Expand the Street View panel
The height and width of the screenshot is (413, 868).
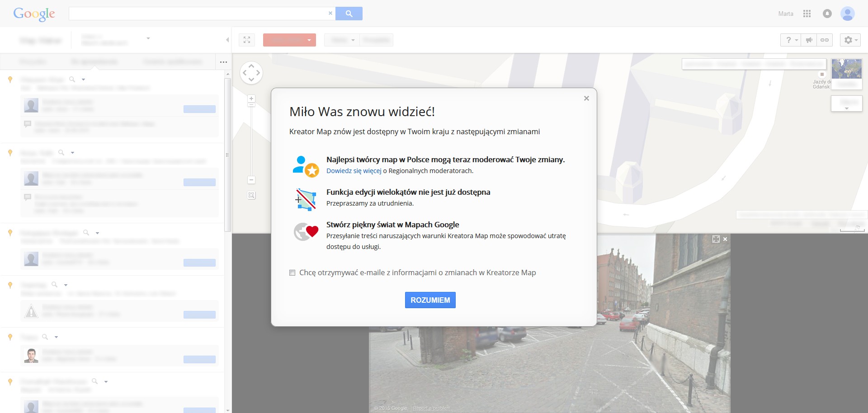tap(716, 239)
